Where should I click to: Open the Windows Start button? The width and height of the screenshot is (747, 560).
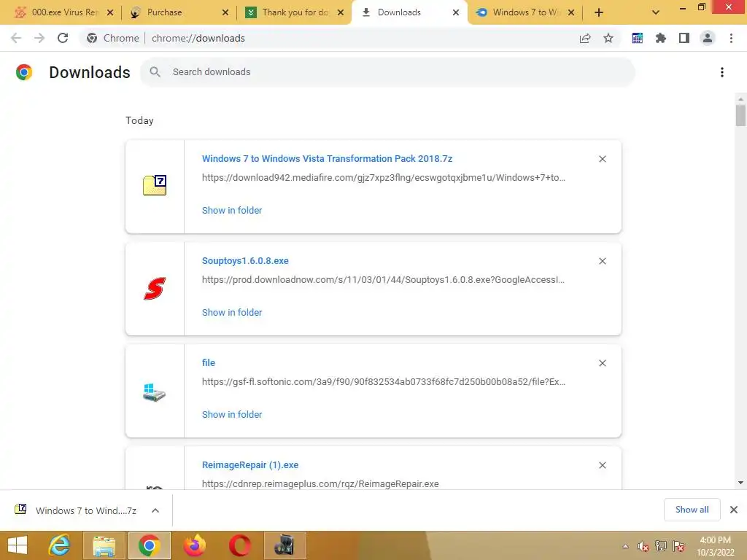(18, 545)
